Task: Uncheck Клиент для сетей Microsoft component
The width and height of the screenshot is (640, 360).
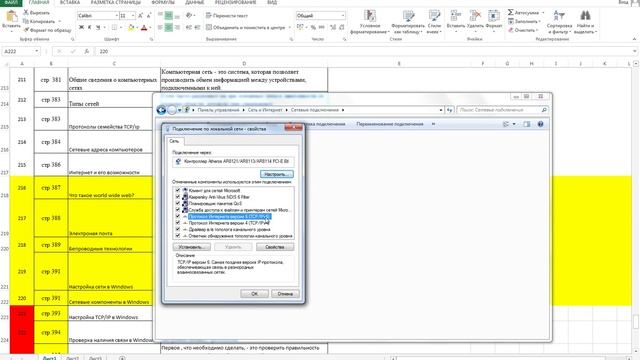Action: click(x=178, y=190)
